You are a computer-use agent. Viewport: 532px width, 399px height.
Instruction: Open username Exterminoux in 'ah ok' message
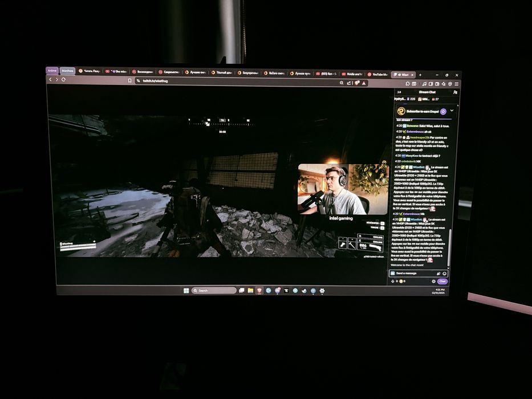pos(415,131)
